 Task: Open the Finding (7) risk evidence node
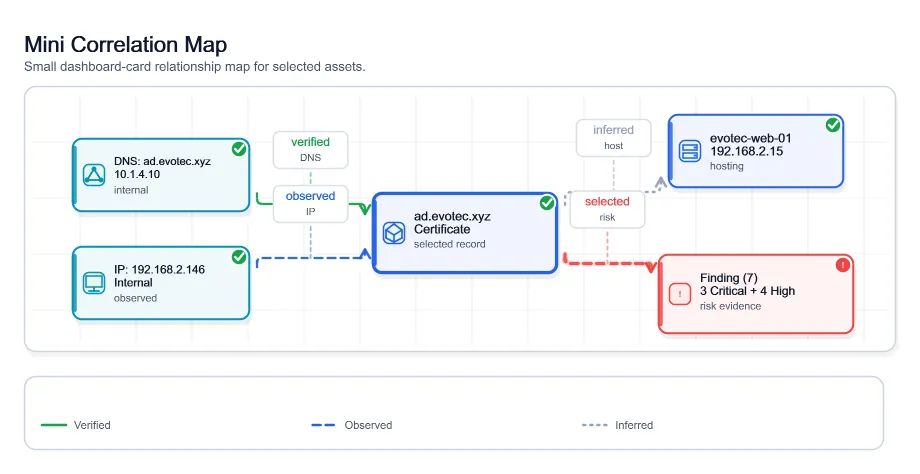pos(756,294)
